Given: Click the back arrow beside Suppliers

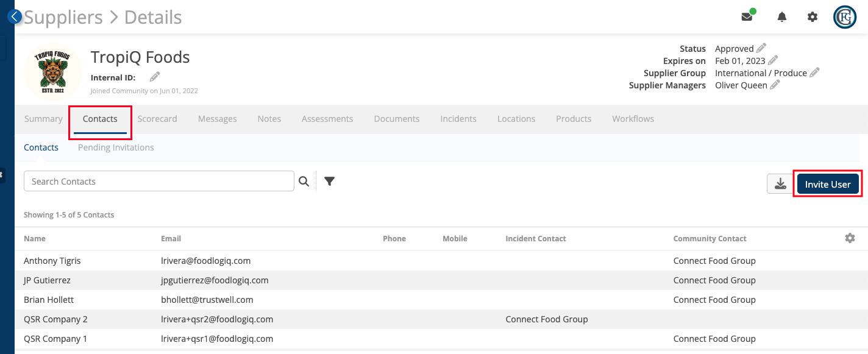Looking at the screenshot, I should pos(15,17).
